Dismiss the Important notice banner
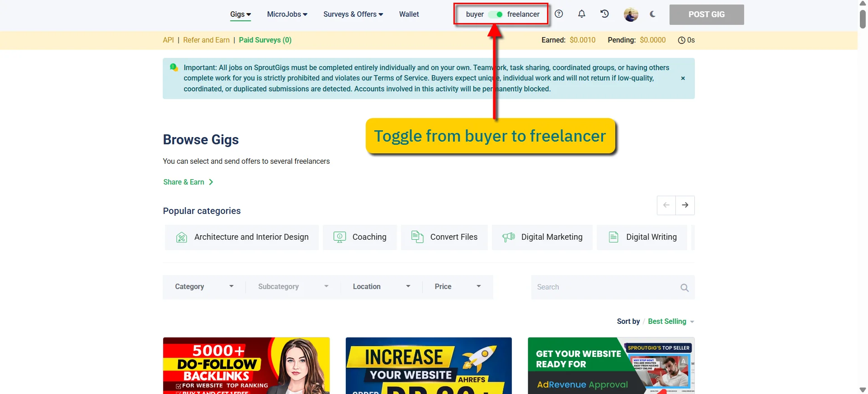868x394 pixels. point(683,78)
